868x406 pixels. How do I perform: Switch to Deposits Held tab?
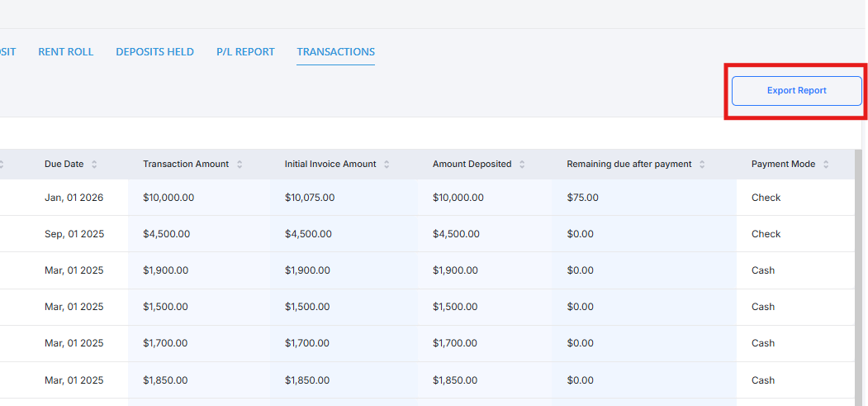click(154, 52)
